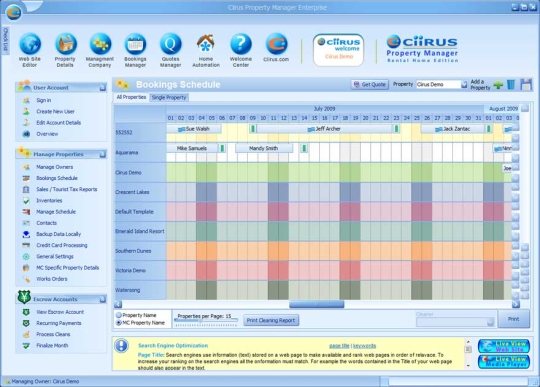Screen dimensions: 540x387
Task: Click the trash can delete icon
Action: click(511, 84)
